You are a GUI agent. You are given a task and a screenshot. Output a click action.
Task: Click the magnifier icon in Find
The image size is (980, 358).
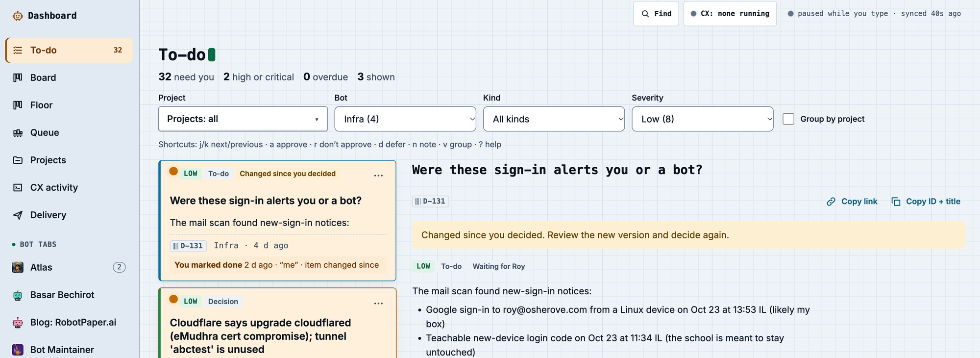point(645,14)
